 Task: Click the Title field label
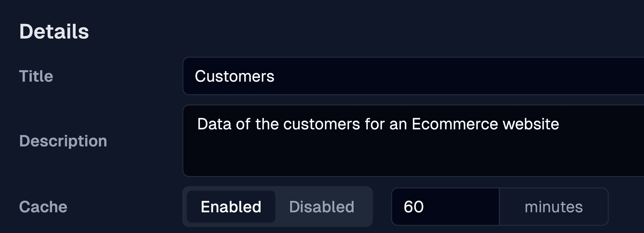pyautogui.click(x=36, y=76)
